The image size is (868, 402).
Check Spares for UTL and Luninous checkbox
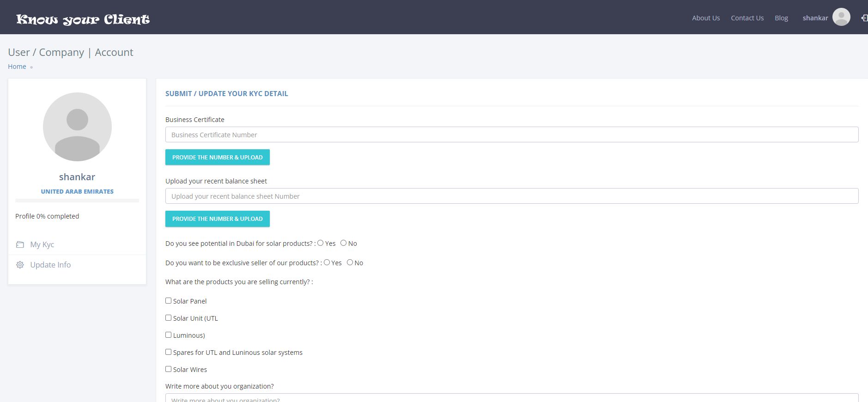click(x=169, y=352)
